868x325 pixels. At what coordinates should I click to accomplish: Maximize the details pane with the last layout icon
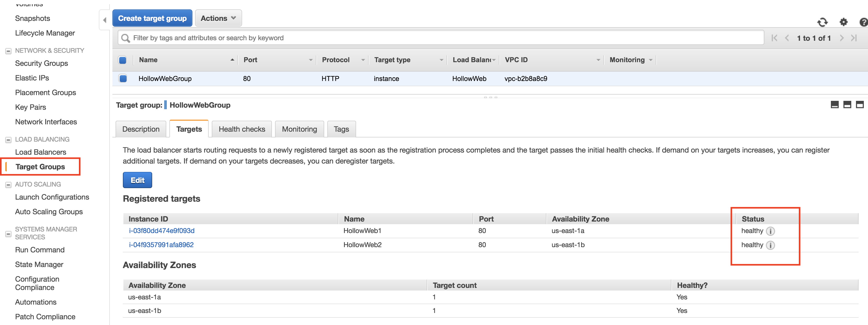[860, 105]
